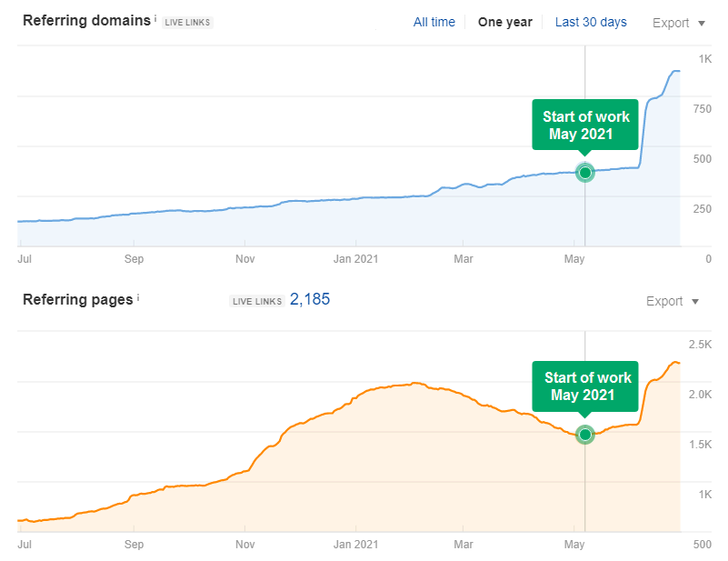Click Start of work label on domains chart
Screen dimensions: 728x561
[585, 125]
